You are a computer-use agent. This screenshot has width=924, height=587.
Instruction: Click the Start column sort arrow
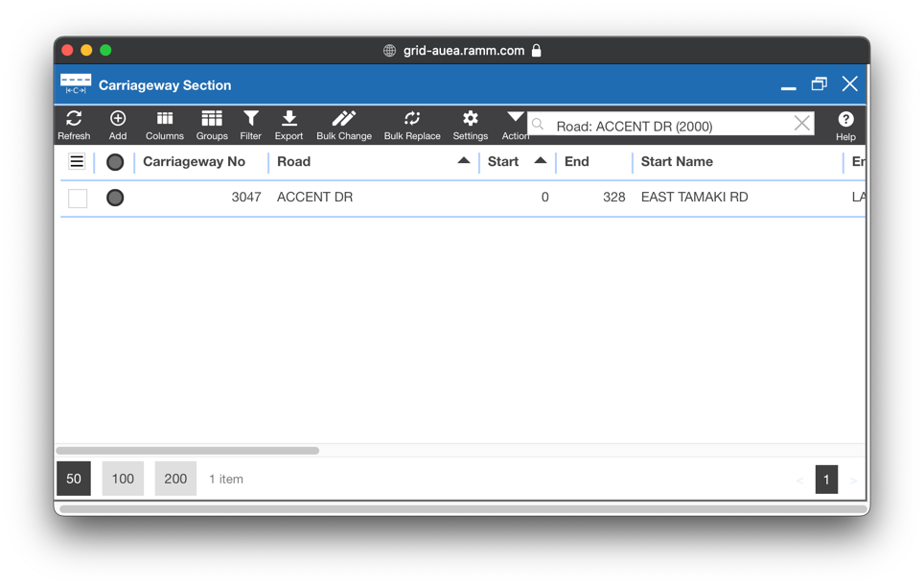click(540, 161)
